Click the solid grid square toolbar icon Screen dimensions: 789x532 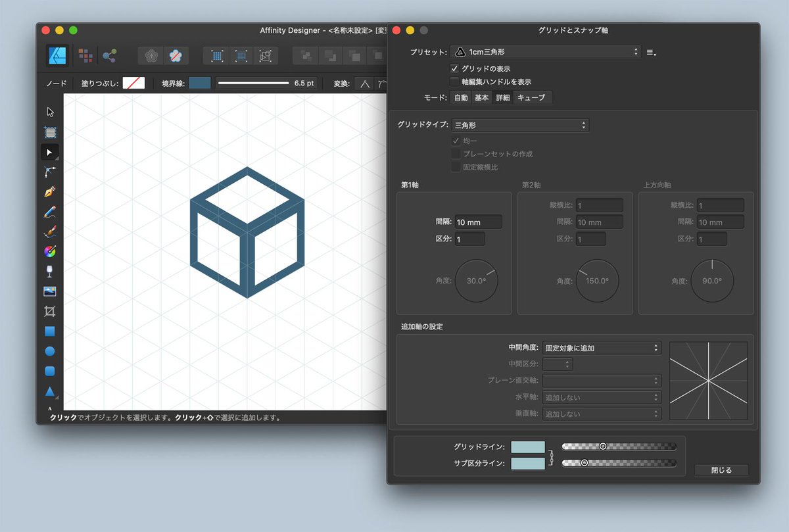pyautogui.click(x=241, y=56)
